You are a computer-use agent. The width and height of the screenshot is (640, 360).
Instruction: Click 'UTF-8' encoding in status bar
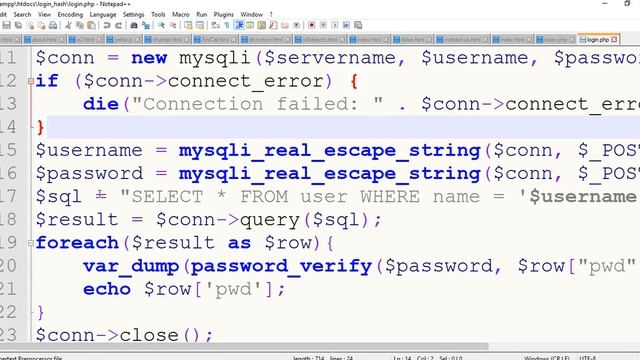coord(588,358)
